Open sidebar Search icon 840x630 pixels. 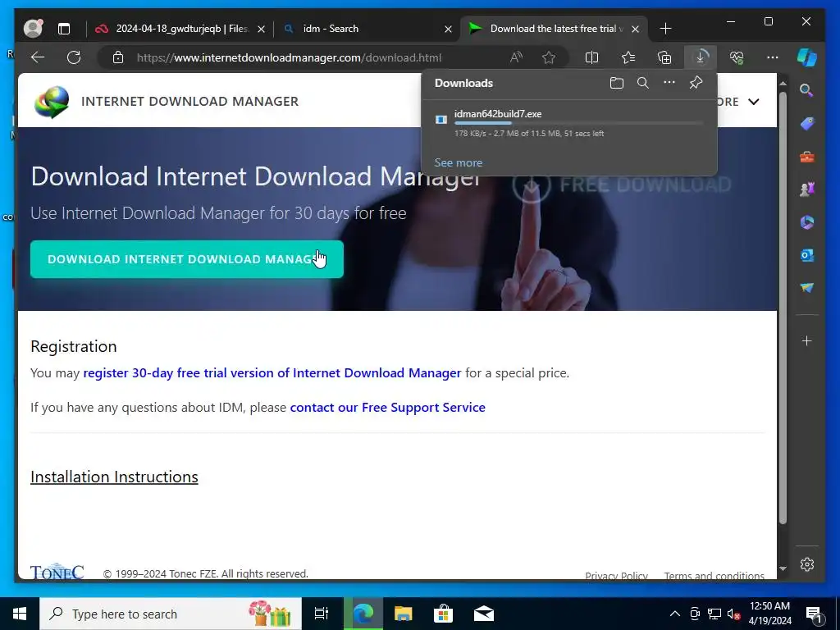point(807,90)
